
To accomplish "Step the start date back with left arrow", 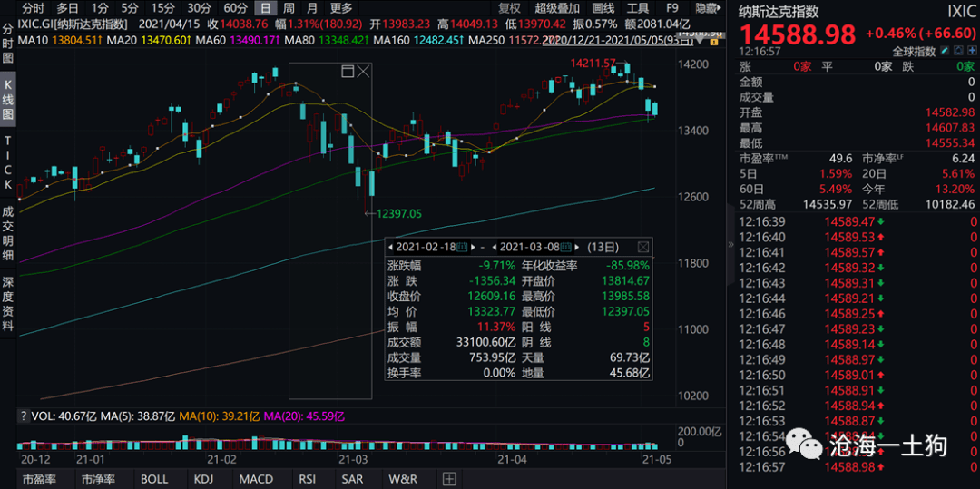I will coord(390,247).
